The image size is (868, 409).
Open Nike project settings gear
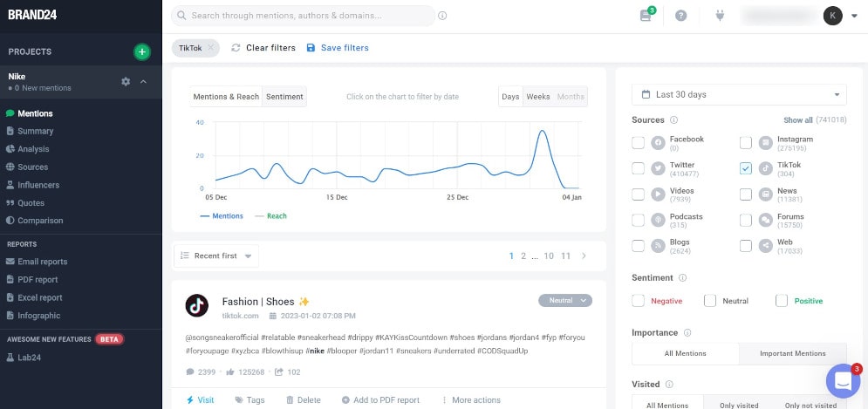(126, 81)
